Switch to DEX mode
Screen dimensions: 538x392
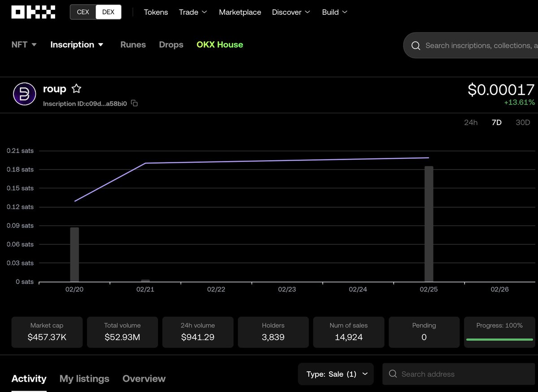[x=108, y=12]
